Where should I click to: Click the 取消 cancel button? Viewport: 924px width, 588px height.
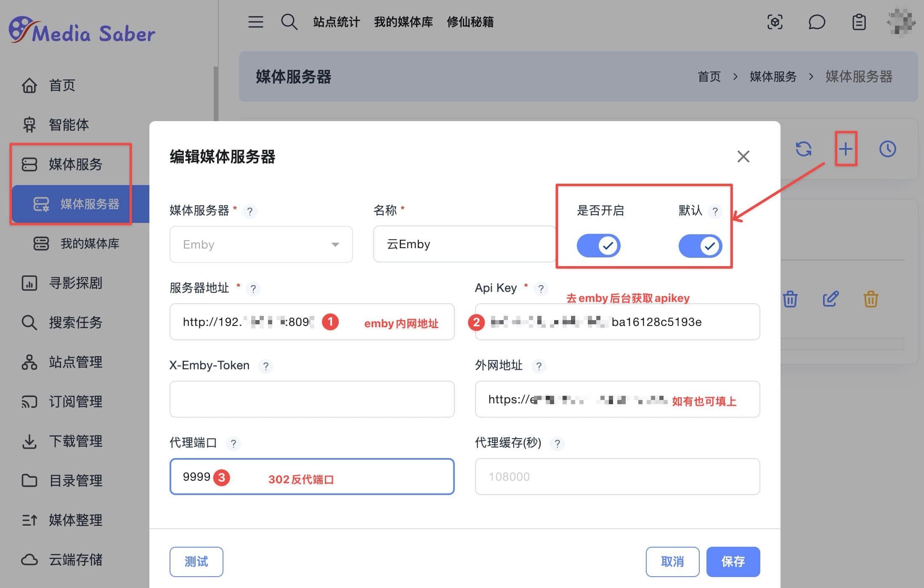[672, 562]
